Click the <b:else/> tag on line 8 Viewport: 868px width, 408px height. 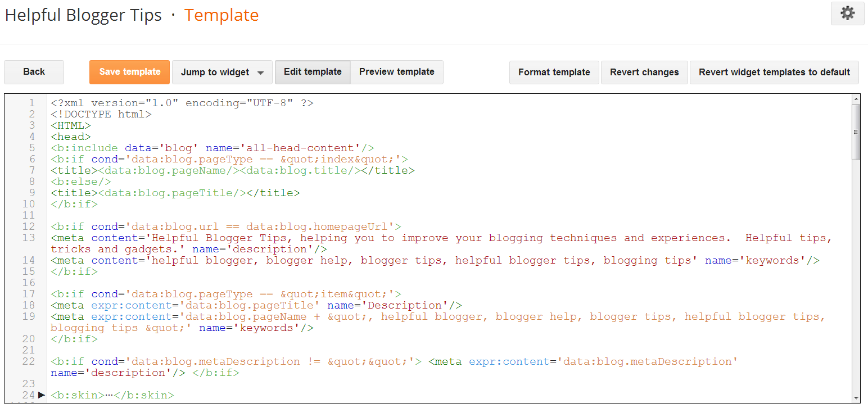[81, 182]
